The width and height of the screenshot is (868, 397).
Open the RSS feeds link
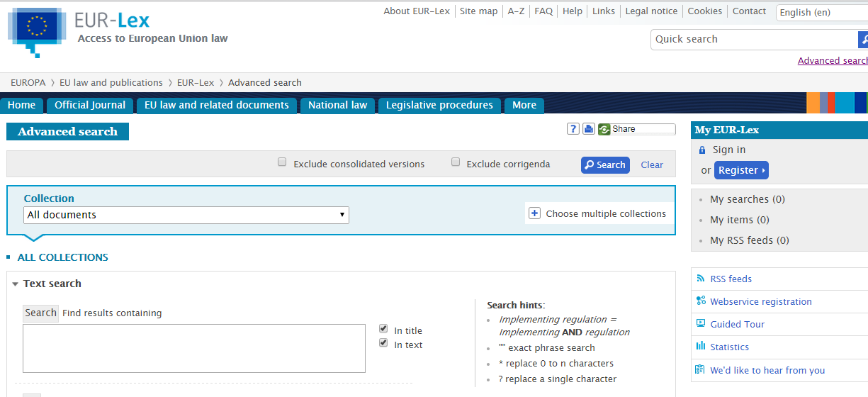[731, 279]
